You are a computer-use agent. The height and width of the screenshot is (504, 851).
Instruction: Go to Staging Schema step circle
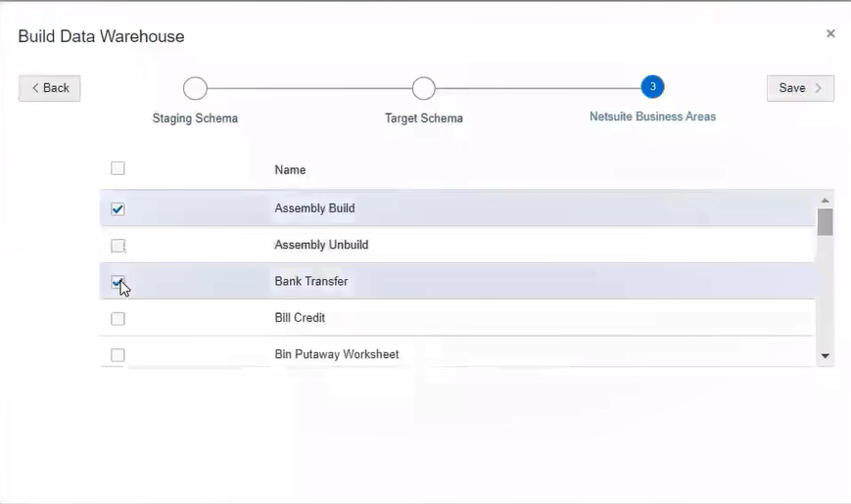pyautogui.click(x=195, y=88)
